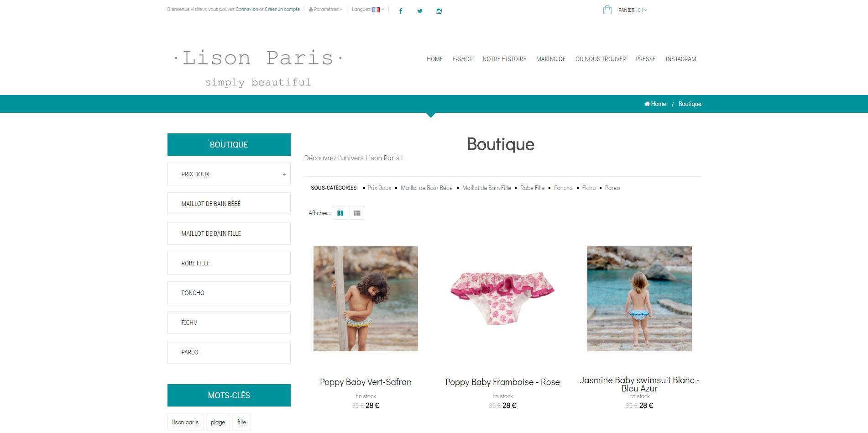The image size is (868, 433).
Task: Click the Créer un compte link
Action: [x=282, y=9]
